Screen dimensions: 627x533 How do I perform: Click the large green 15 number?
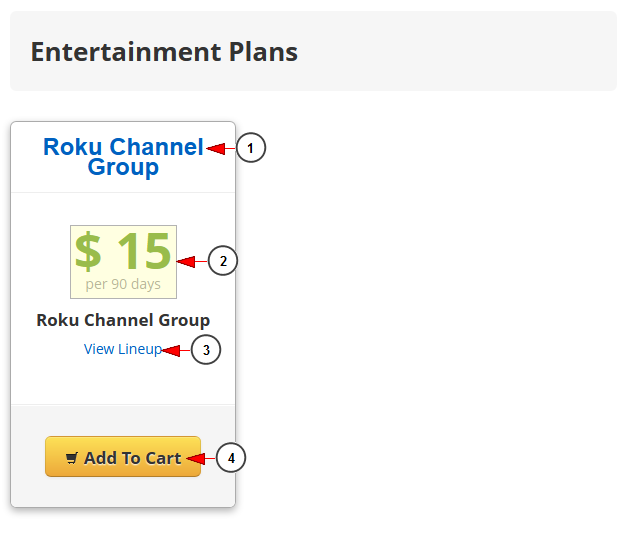[x=145, y=251]
